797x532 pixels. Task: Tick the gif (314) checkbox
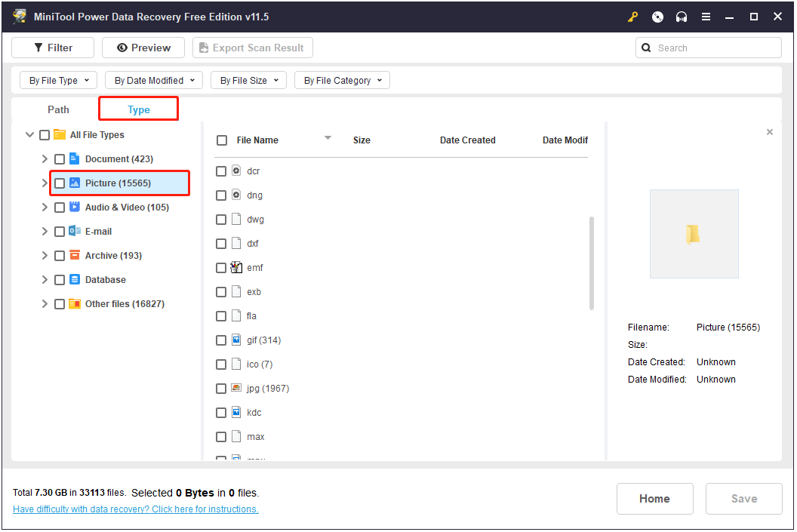pos(221,340)
